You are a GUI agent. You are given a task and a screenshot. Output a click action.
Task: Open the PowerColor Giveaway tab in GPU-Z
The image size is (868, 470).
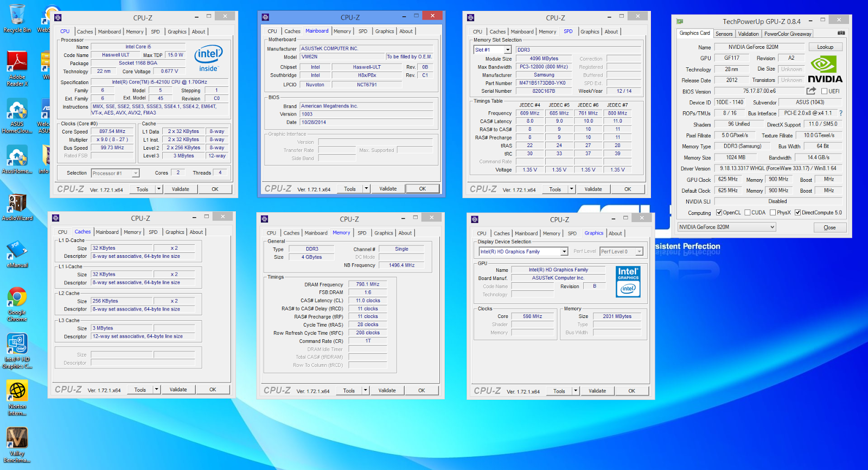pos(788,34)
